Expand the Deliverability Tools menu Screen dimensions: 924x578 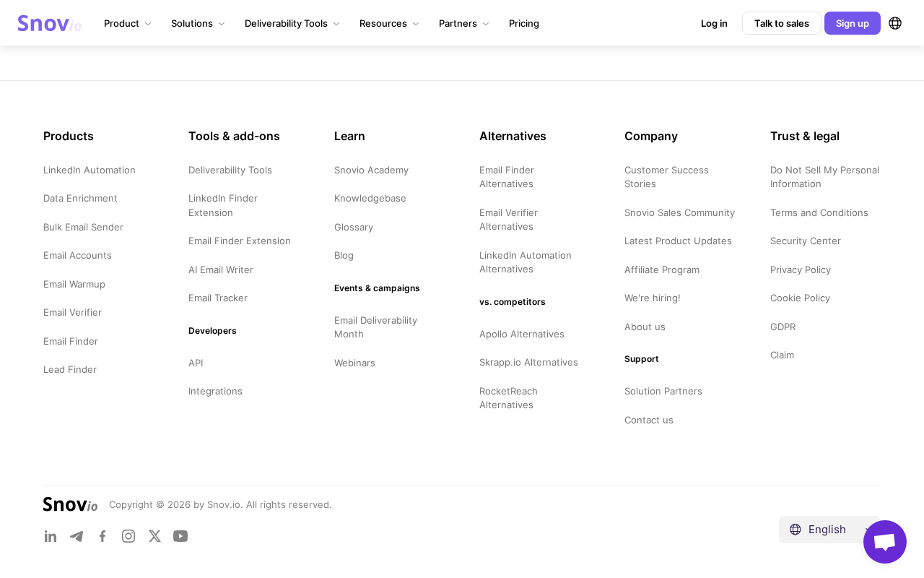pyautogui.click(x=292, y=23)
